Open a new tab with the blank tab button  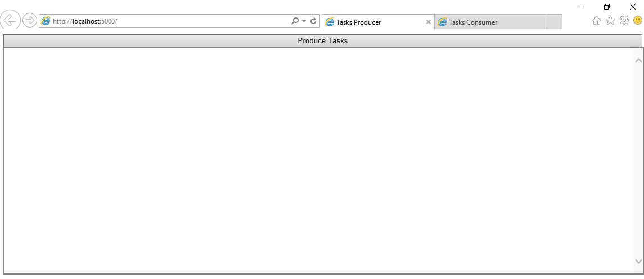tap(554, 22)
